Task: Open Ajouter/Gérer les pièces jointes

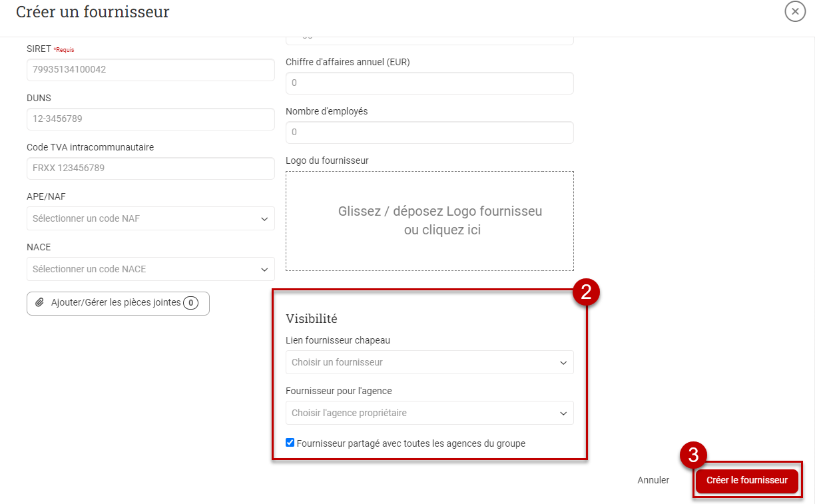Action: point(118,303)
